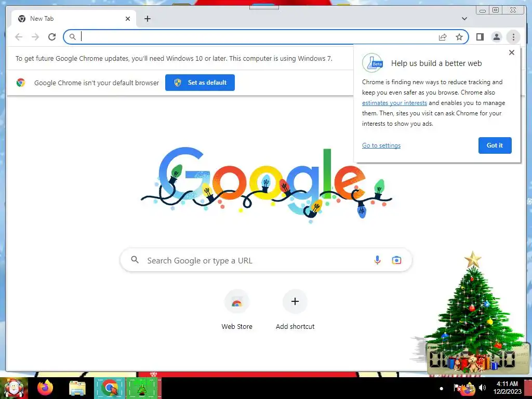This screenshot has width=532, height=399.
Task: Click Add shortcut plus tile
Action: 295,310
